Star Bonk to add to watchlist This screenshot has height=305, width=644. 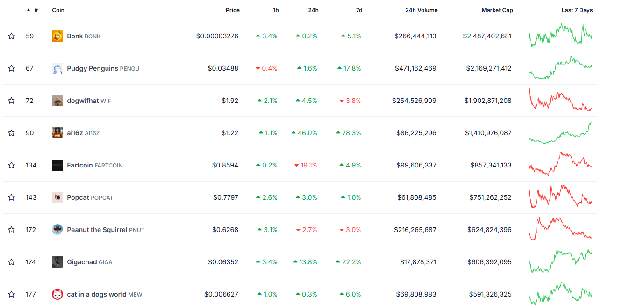(11, 36)
